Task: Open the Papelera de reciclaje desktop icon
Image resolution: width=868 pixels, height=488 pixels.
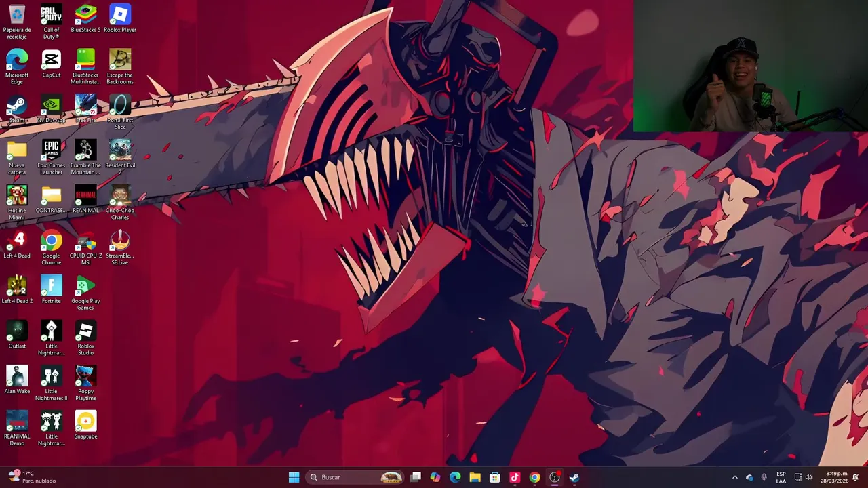Action: [x=17, y=21]
